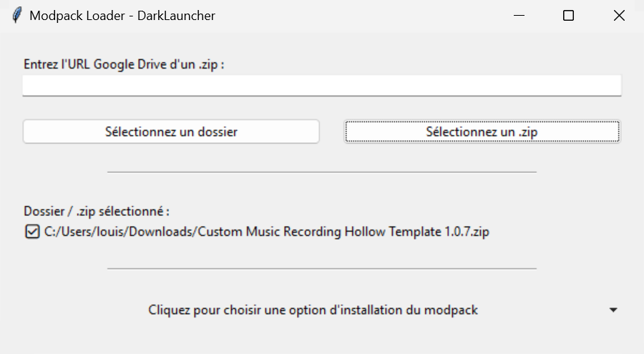The height and width of the screenshot is (354, 644).
Task: Click the word "modpack" in the install combo box
Action: (x=451, y=310)
